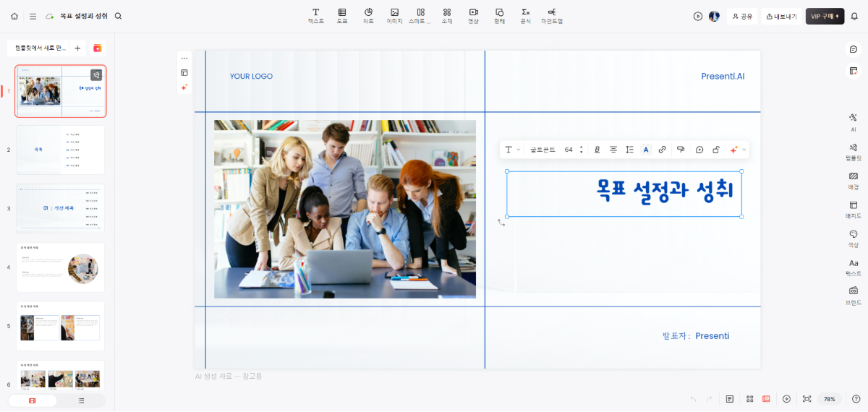Open notifications bell
868x412 pixels.
pos(854,16)
